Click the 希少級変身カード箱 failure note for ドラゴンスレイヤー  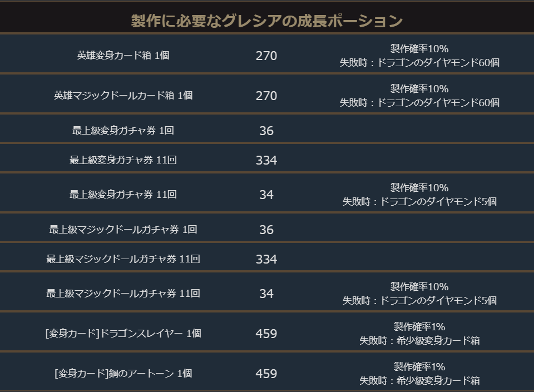(419, 341)
